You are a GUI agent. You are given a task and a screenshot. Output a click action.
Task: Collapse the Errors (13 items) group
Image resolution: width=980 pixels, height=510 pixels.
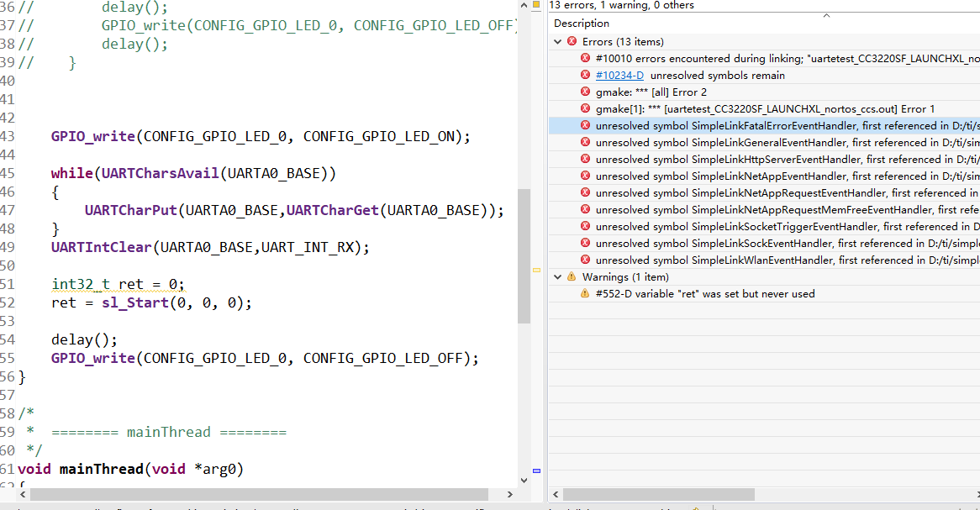tap(558, 42)
